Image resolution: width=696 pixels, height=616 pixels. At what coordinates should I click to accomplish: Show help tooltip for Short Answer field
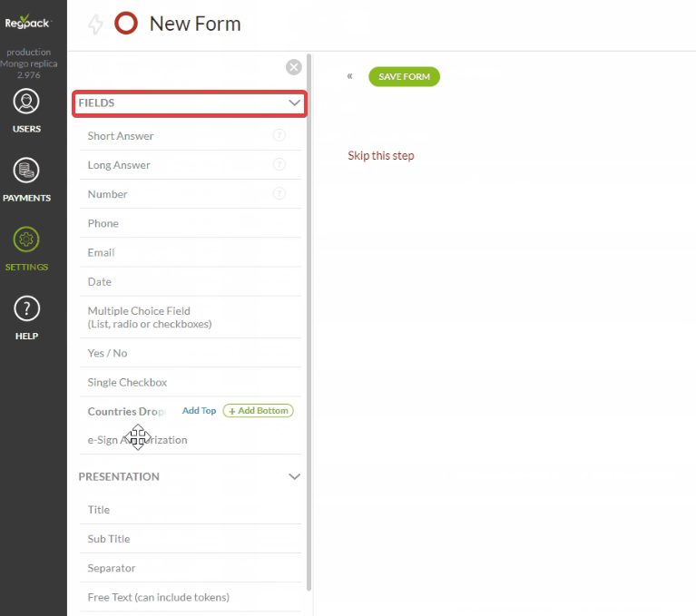[279, 135]
